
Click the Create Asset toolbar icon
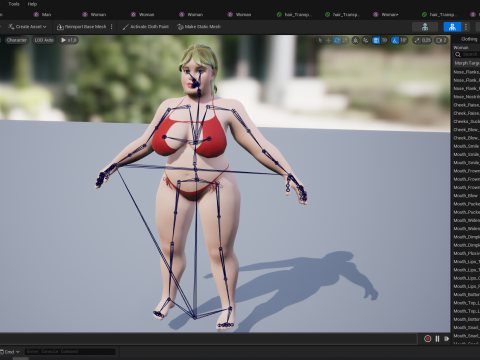[x=11, y=27]
